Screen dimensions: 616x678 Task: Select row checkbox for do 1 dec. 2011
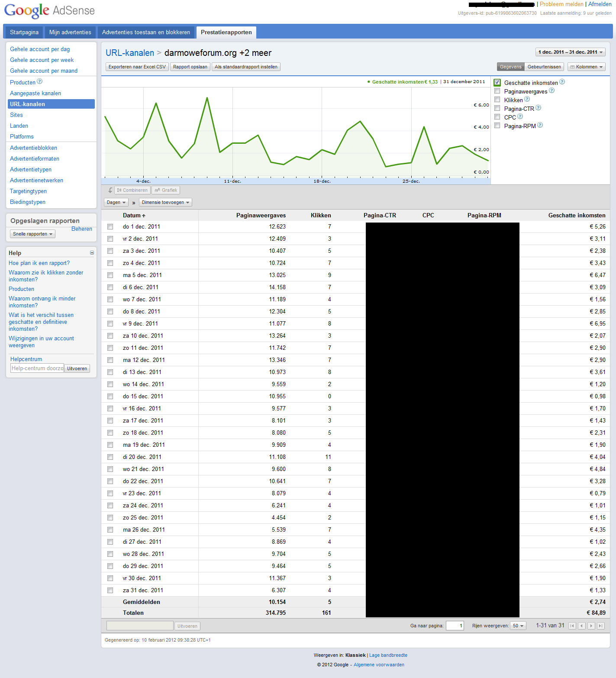coord(110,226)
